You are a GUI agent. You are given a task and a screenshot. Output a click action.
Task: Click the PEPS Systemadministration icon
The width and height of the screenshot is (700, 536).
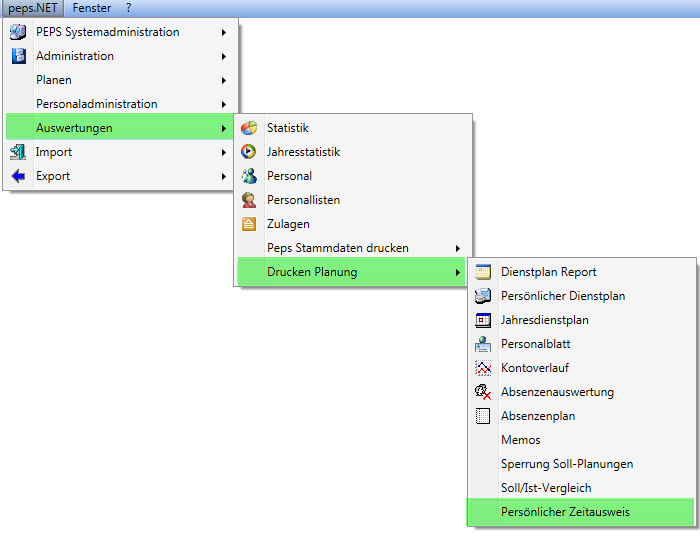click(x=18, y=32)
